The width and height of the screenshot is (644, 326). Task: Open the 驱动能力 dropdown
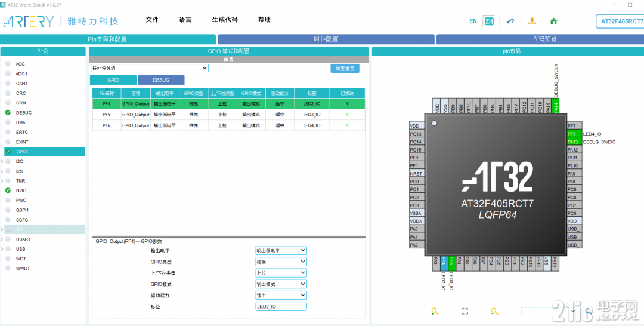point(281,295)
